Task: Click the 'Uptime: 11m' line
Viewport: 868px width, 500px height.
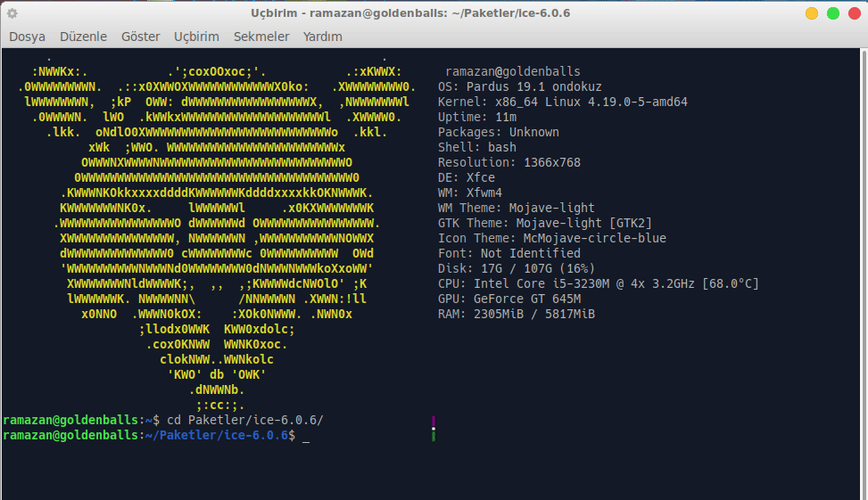Action: coord(477,117)
